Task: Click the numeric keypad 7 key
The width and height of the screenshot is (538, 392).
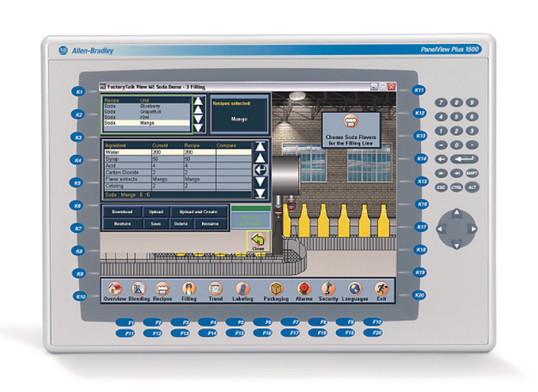Action: click(x=441, y=102)
